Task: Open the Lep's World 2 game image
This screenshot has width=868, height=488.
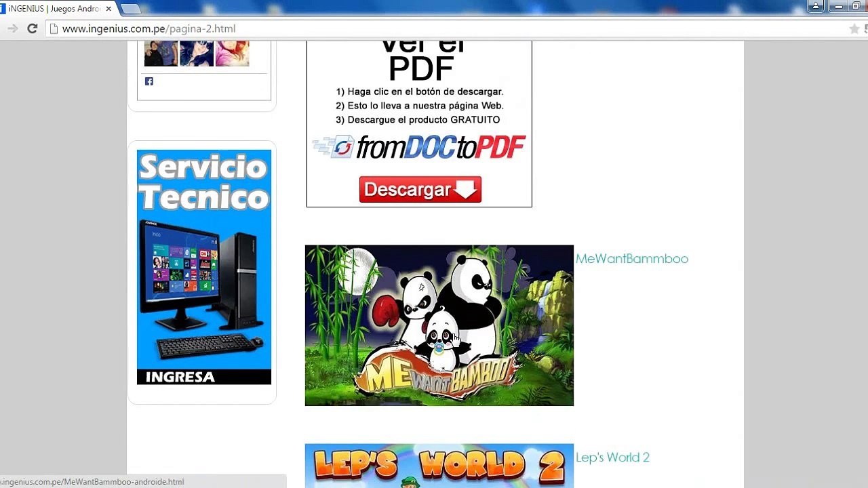Action: [x=439, y=466]
